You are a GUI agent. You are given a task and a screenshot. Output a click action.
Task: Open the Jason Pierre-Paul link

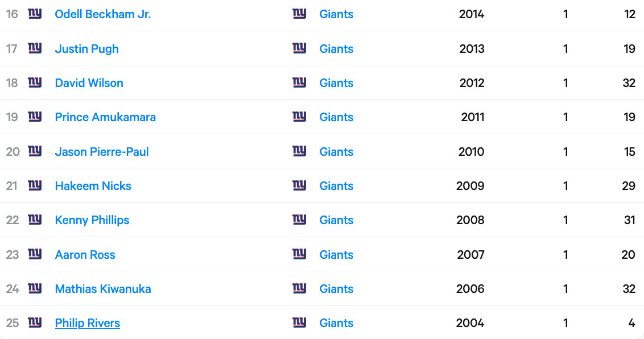click(x=102, y=152)
